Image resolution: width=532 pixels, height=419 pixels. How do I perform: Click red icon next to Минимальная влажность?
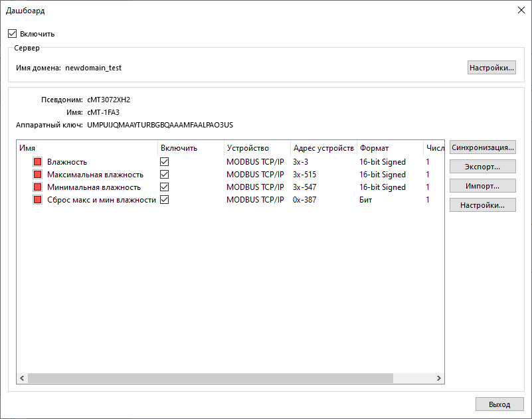[38, 187]
